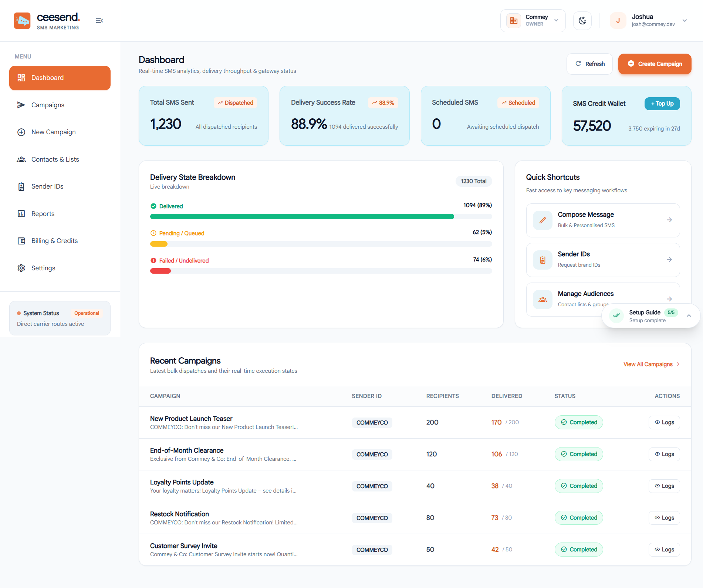Click the Pending / Queued clock icon
Image resolution: width=703 pixels, height=588 pixels.
coord(153,233)
